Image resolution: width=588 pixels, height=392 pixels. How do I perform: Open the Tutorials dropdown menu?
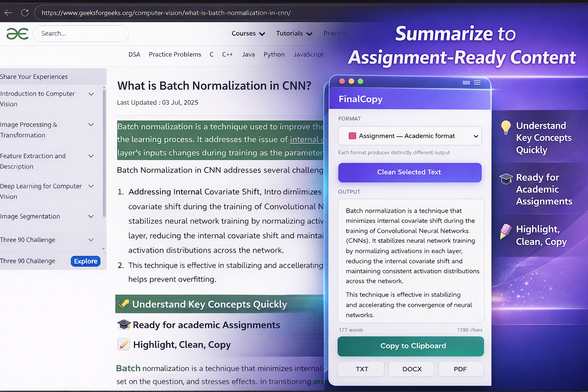click(294, 33)
